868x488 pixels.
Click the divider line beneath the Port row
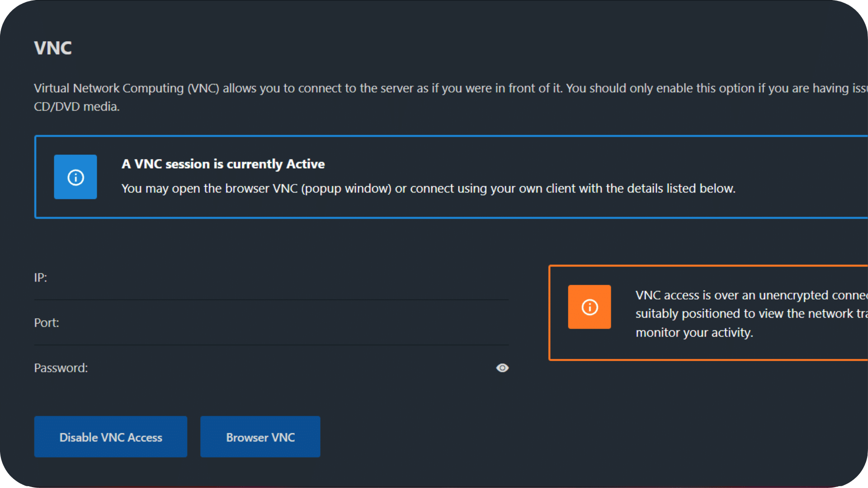click(x=271, y=345)
